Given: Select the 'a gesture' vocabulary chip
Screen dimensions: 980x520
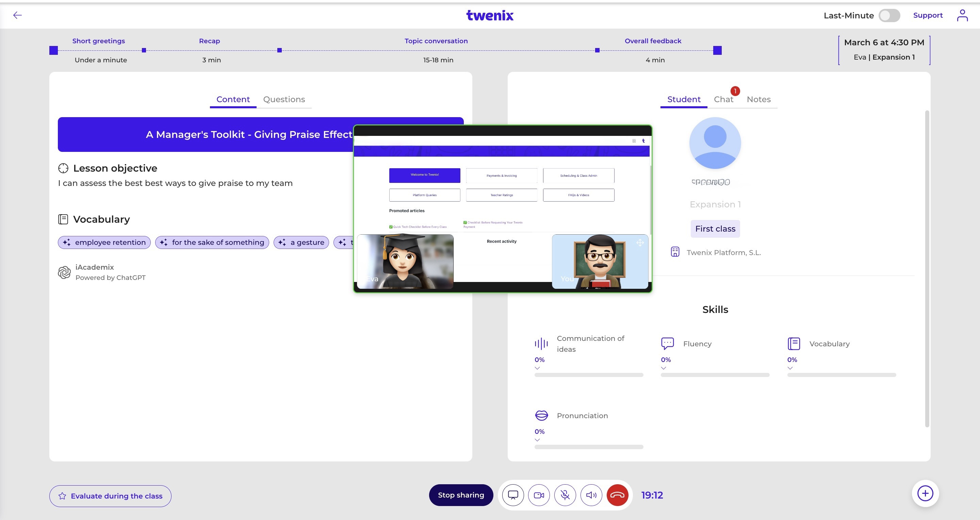Looking at the screenshot, I should coord(301,242).
